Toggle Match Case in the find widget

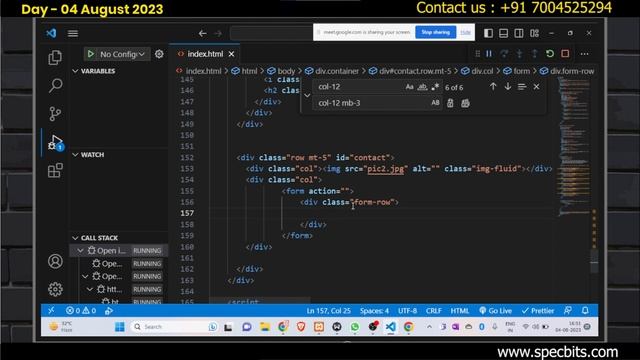[x=409, y=87]
